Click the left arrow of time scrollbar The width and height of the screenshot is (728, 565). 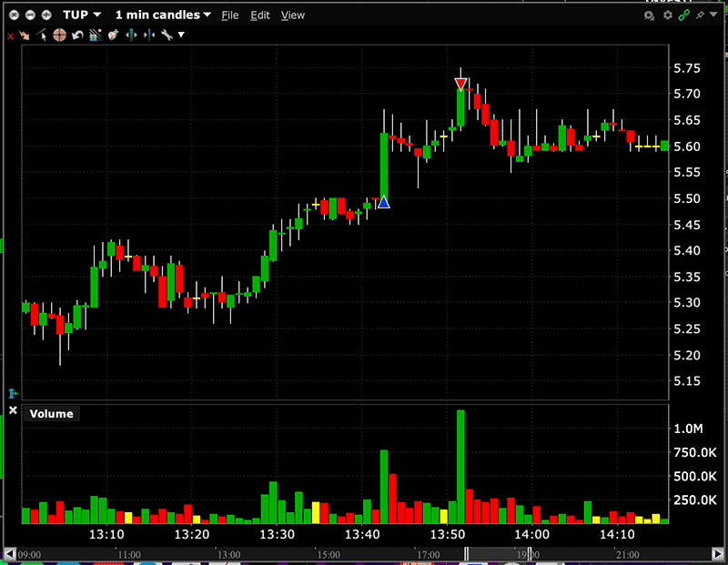pos(9,554)
